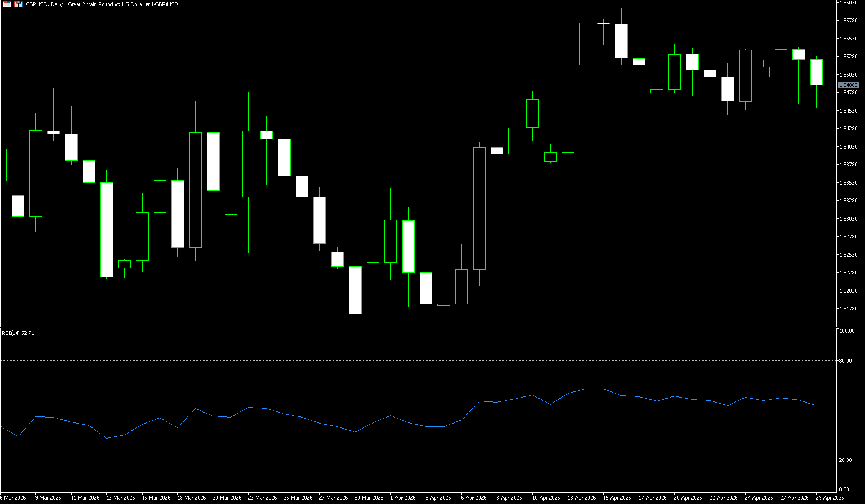Click the RSI 100.00 scale label
The width and height of the screenshot is (865, 504).
[x=847, y=331]
